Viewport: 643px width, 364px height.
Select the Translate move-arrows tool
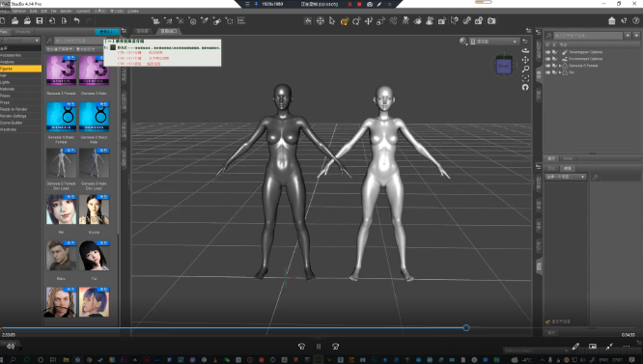point(369,21)
